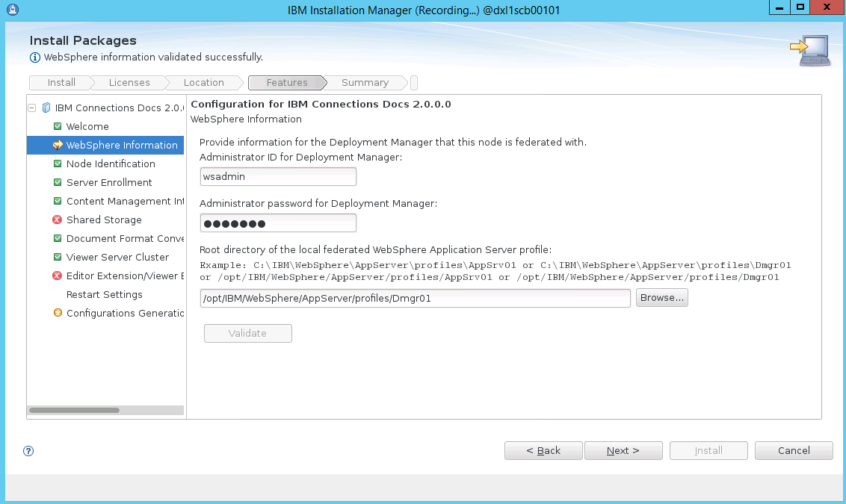This screenshot has width=846, height=504.
Task: Click the 'Provide information for the Deployment Manager' text
Action: tap(393, 143)
